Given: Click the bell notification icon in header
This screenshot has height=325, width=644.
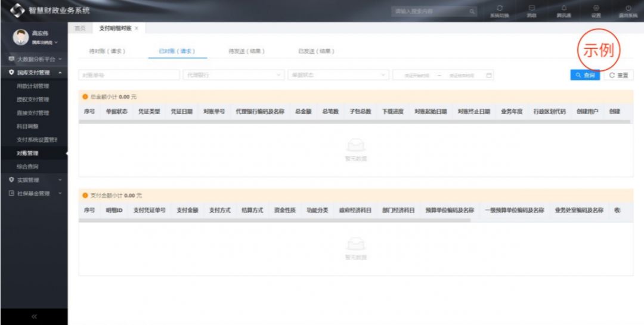Looking at the screenshot, I should 563,8.
